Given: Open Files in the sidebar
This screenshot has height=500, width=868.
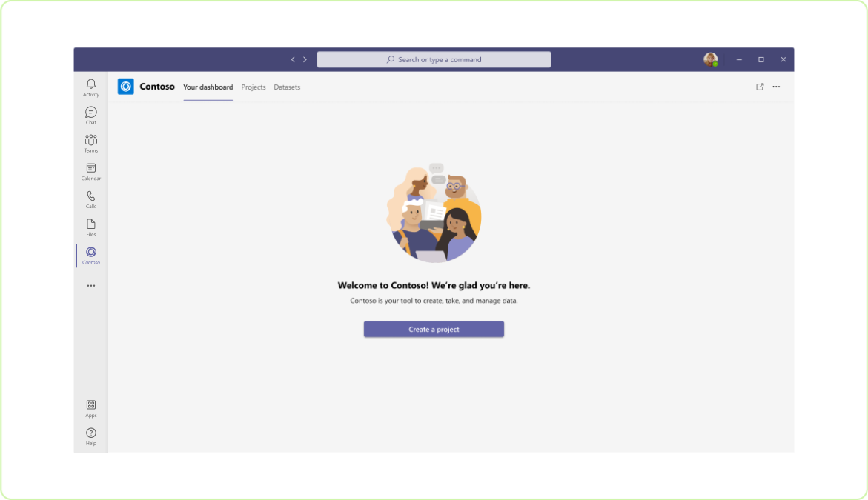Looking at the screenshot, I should coord(90,227).
